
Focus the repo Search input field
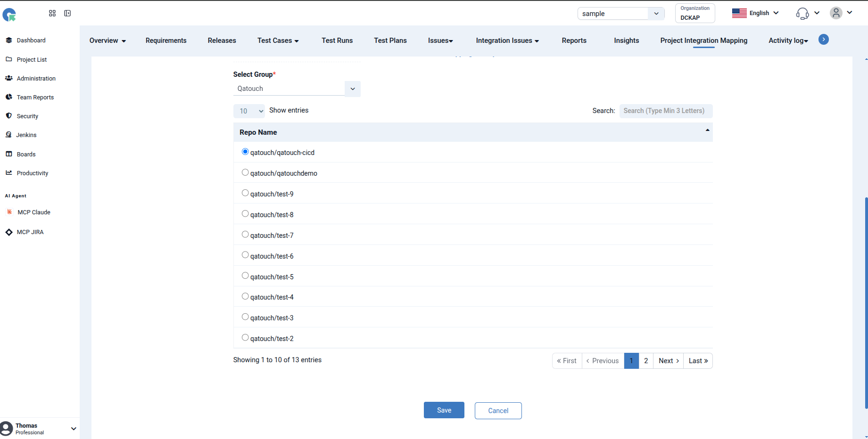666,111
